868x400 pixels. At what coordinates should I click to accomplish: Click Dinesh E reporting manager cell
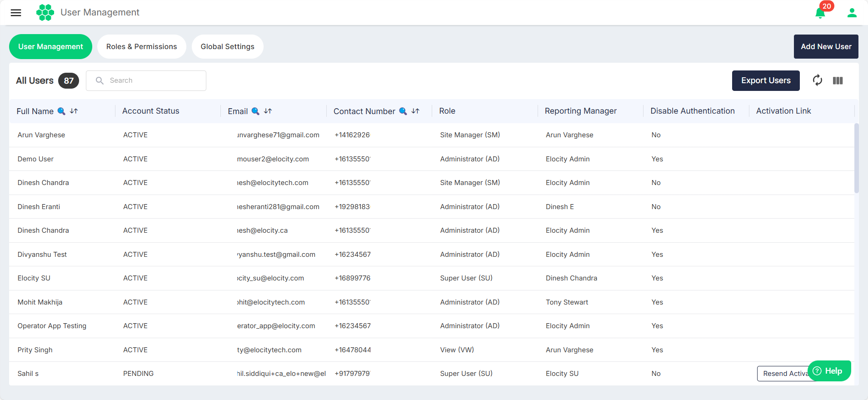560,207
